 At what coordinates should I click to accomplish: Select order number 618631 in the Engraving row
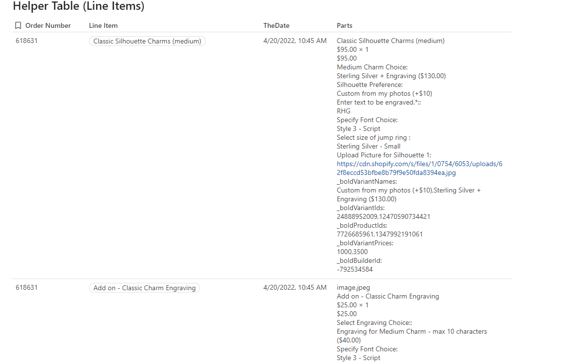(x=26, y=288)
